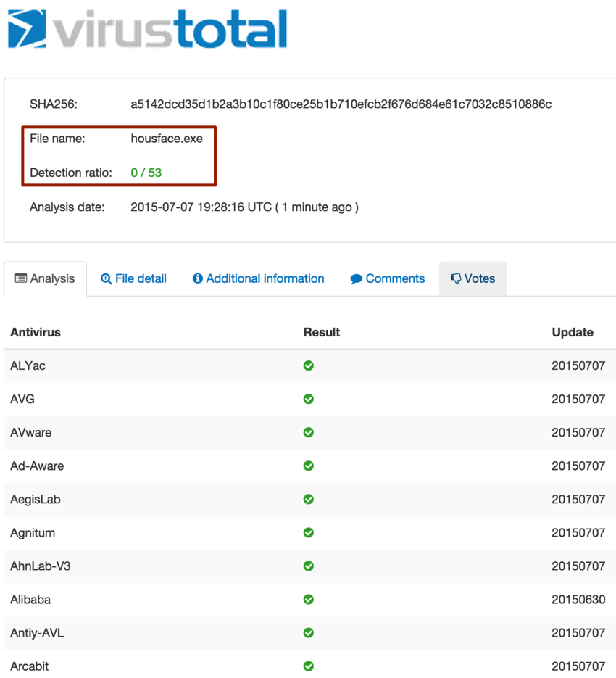Open the Analysis tab
This screenshot has height=678, width=616.
pyautogui.click(x=45, y=279)
